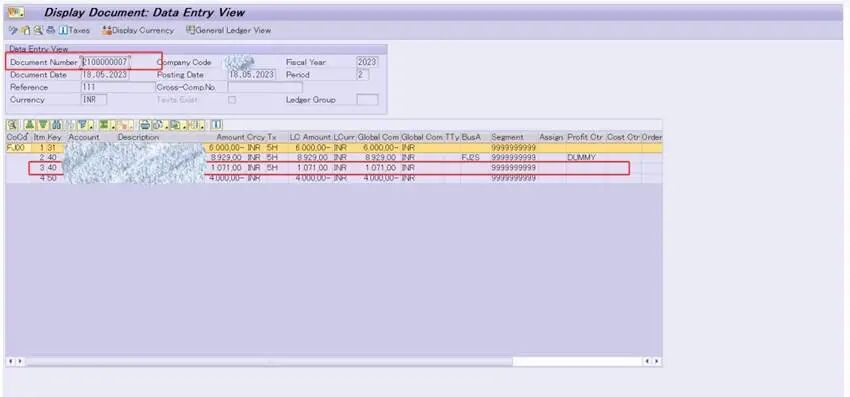Image resolution: width=850 pixels, height=397 pixels.
Task: Click the Reference field showing 111
Action: 118,87
